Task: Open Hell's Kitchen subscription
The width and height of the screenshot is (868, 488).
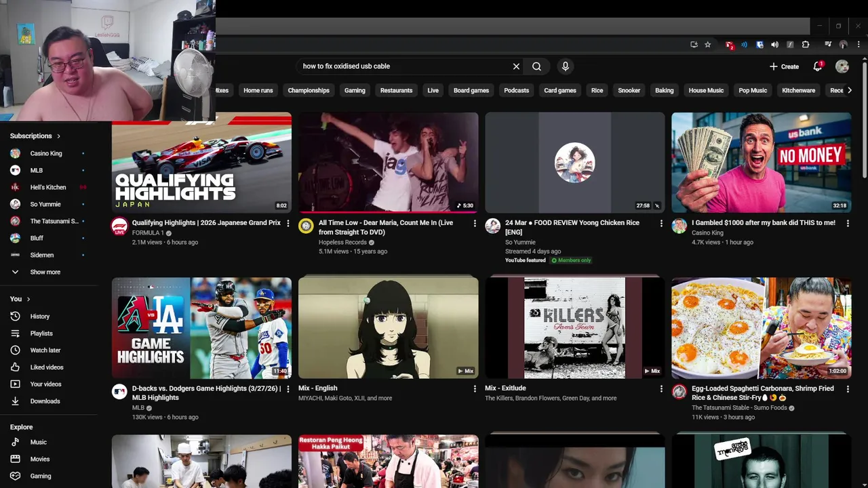Action: tap(49, 187)
